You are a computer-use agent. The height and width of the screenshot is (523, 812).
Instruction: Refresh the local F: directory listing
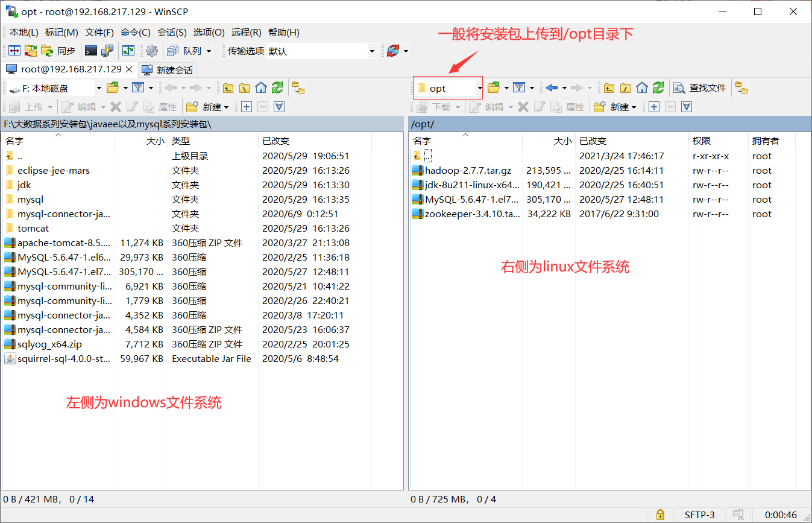click(x=277, y=88)
